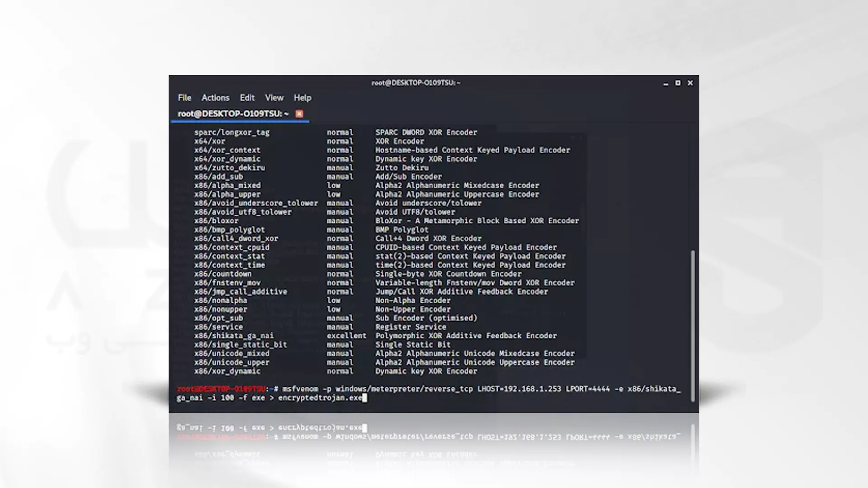The image size is (868, 488).
Task: Click 'Single Static Bit' description
Action: [x=413, y=344]
